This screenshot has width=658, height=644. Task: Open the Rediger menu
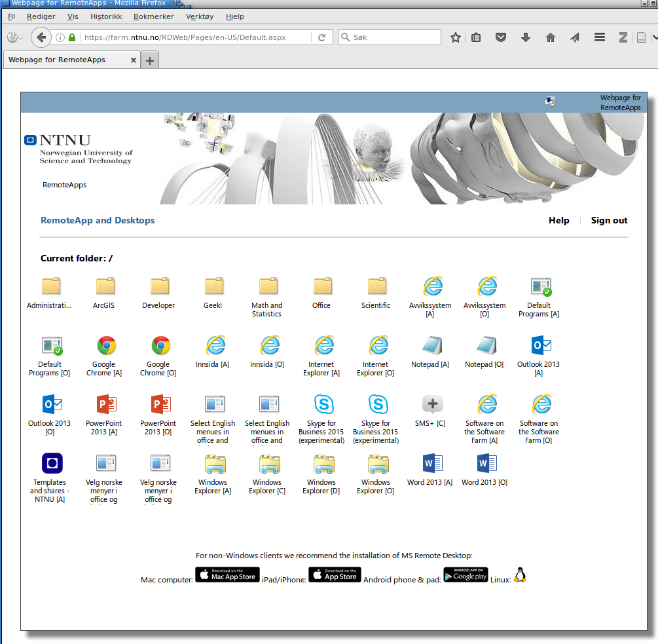41,16
